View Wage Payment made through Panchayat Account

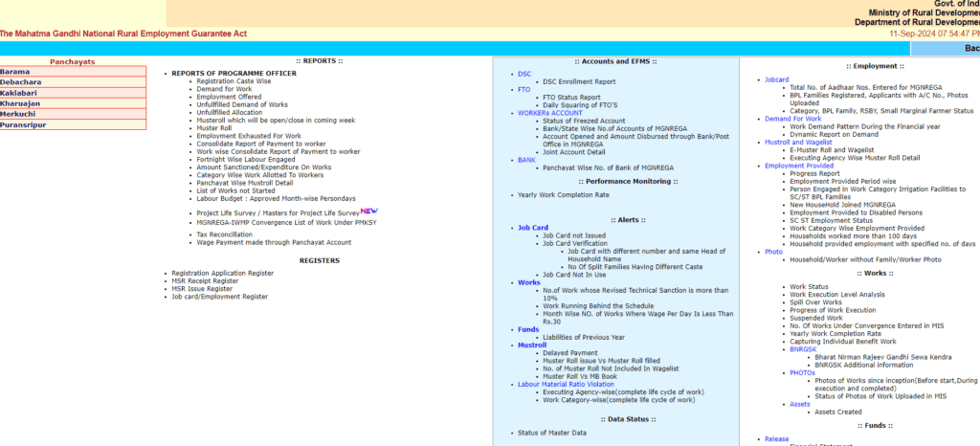click(x=274, y=242)
